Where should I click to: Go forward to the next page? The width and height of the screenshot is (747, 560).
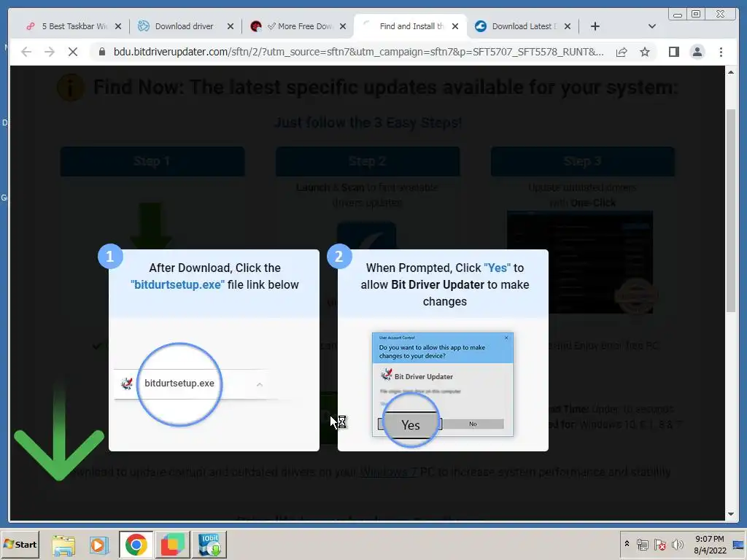click(50, 52)
